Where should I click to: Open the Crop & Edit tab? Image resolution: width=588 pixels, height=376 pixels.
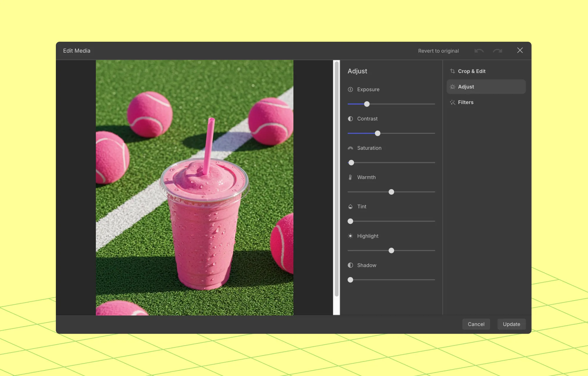pyautogui.click(x=471, y=71)
